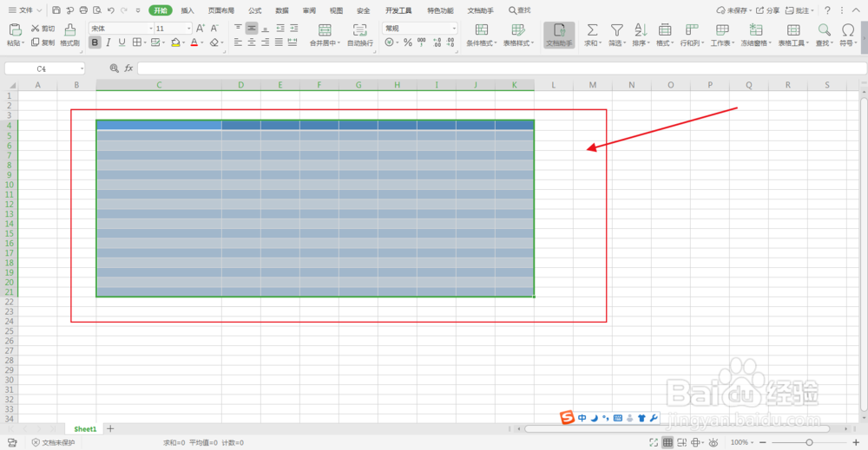Image resolution: width=868 pixels, height=450 pixels.
Task: Click the Sort (排序) A-Z icon
Action: (x=641, y=29)
